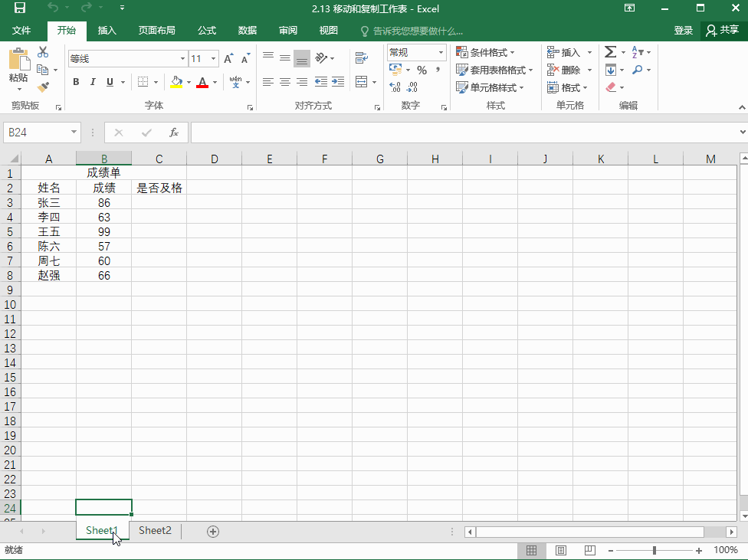Click the new sheet plus button
The height and width of the screenshot is (560, 748).
[x=213, y=531]
